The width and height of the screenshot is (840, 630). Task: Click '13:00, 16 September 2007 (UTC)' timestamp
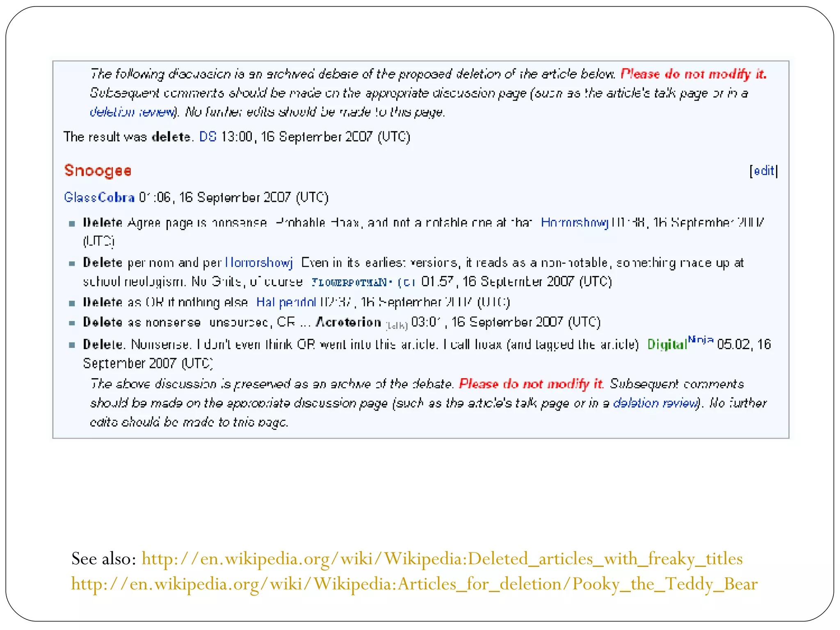(315, 137)
